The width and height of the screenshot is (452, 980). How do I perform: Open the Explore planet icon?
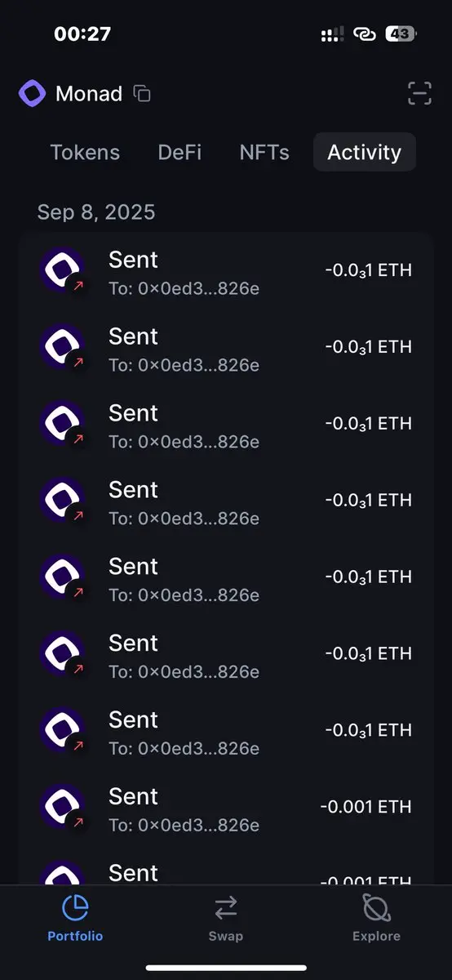click(x=376, y=907)
